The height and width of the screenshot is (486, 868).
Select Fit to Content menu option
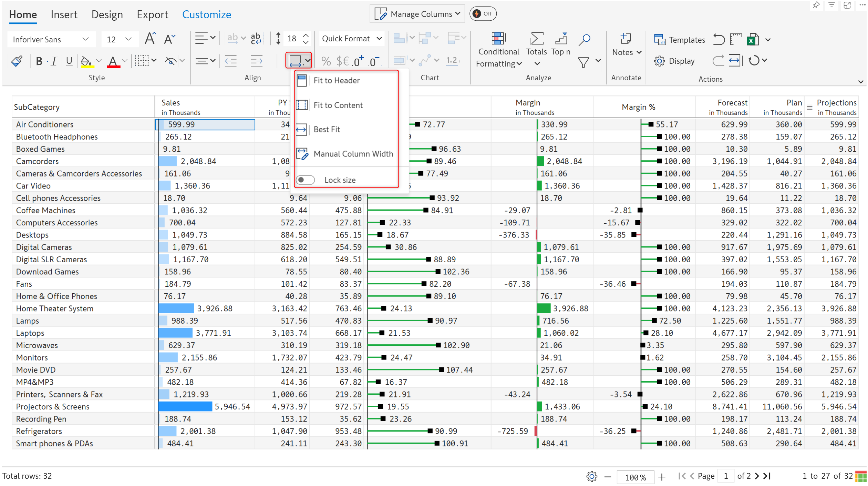pyautogui.click(x=338, y=105)
